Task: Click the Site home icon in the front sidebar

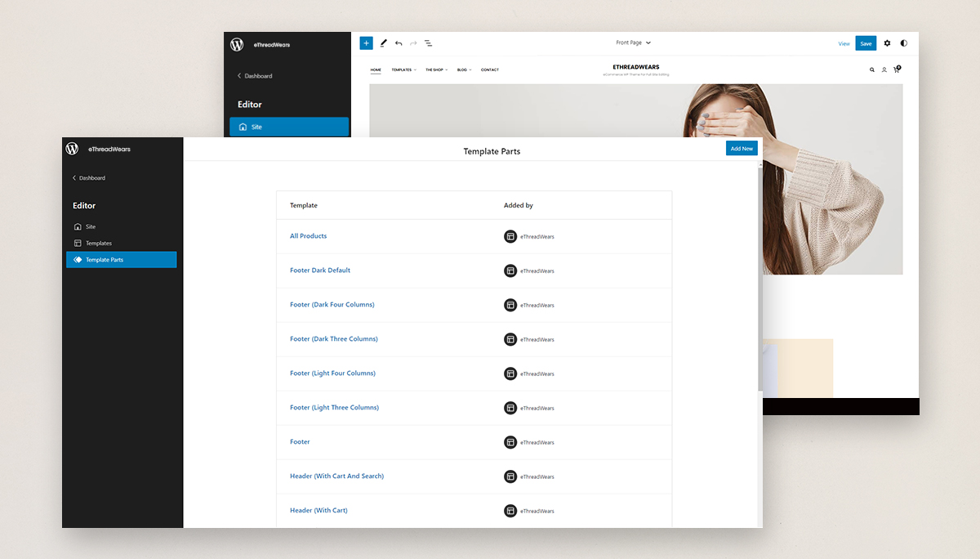Action: coord(78,226)
